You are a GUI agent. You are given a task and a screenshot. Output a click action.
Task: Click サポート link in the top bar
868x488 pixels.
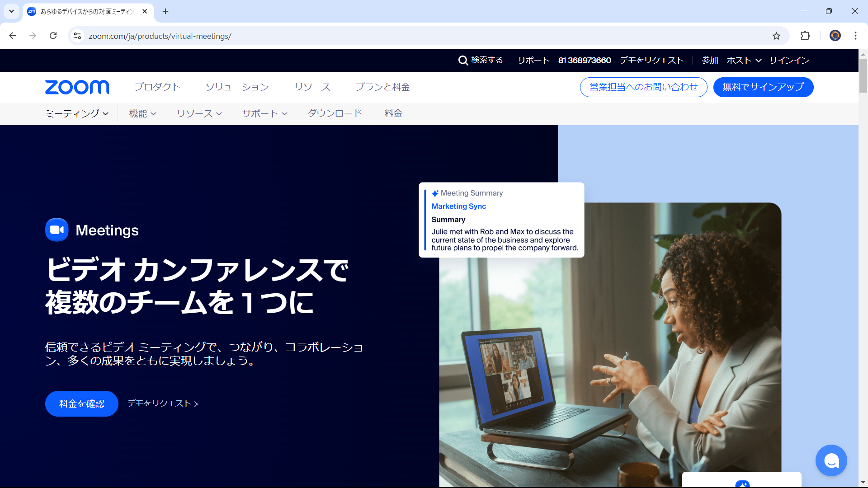click(533, 61)
